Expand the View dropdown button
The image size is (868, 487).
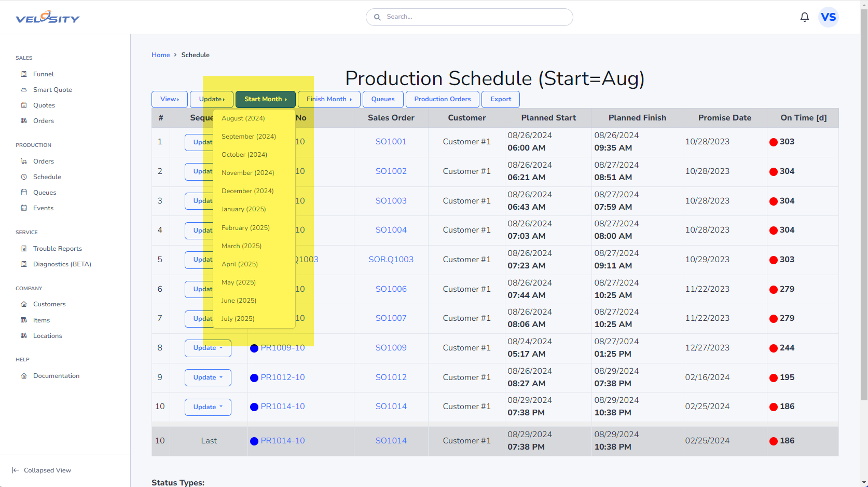coord(170,99)
